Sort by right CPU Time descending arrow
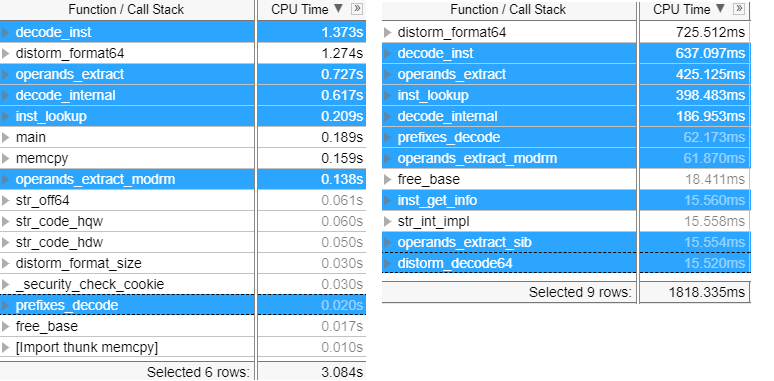 720,8
